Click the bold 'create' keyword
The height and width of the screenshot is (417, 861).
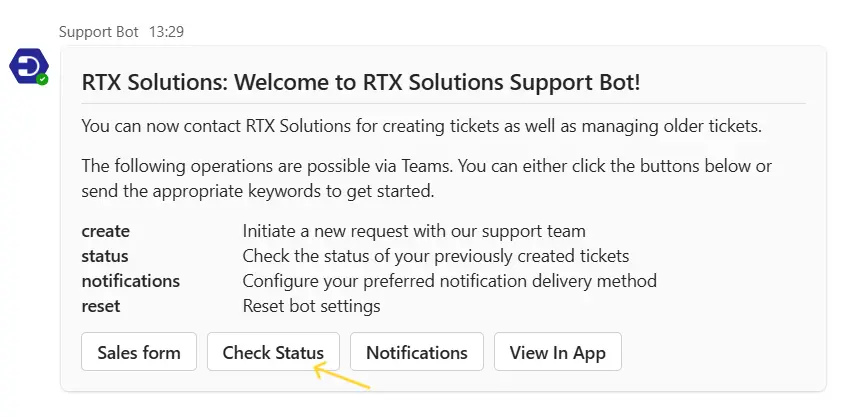point(106,232)
